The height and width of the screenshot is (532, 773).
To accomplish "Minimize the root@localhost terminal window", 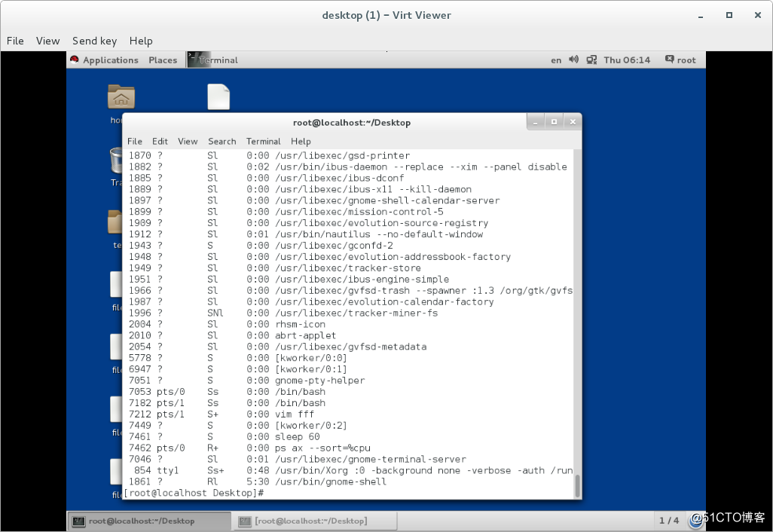I will tap(536, 122).
